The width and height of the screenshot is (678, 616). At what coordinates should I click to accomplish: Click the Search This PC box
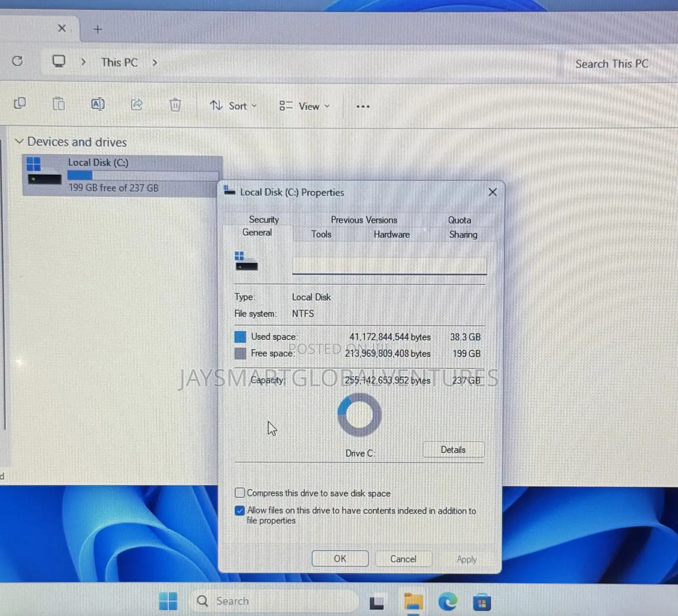pyautogui.click(x=611, y=64)
